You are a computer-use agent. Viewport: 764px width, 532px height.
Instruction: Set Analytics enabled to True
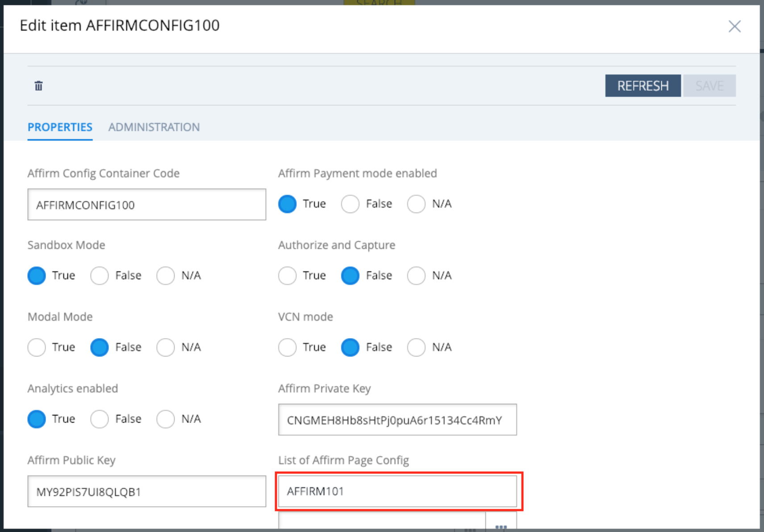click(x=37, y=419)
